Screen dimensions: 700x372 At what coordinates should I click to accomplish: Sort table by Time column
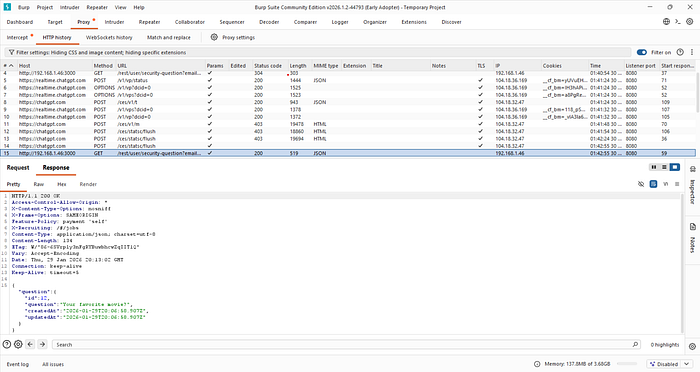click(x=605, y=66)
